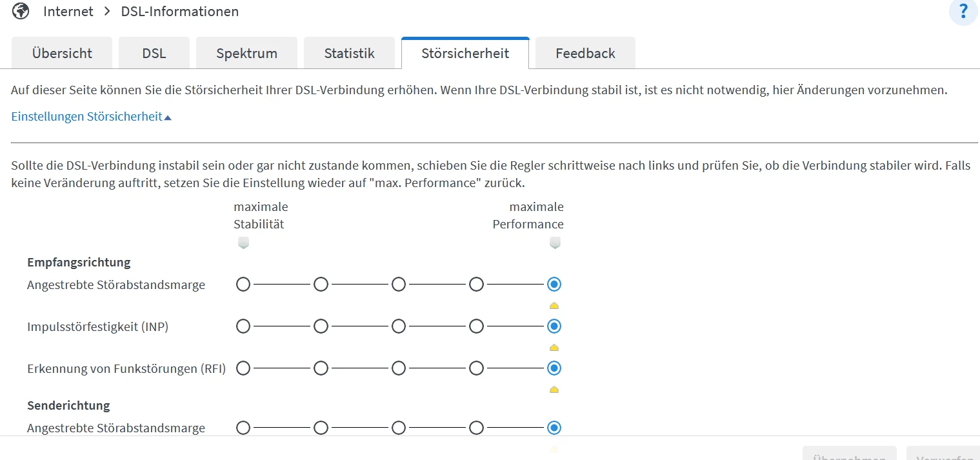Click the yellow marker below the RFI row

[554, 389]
